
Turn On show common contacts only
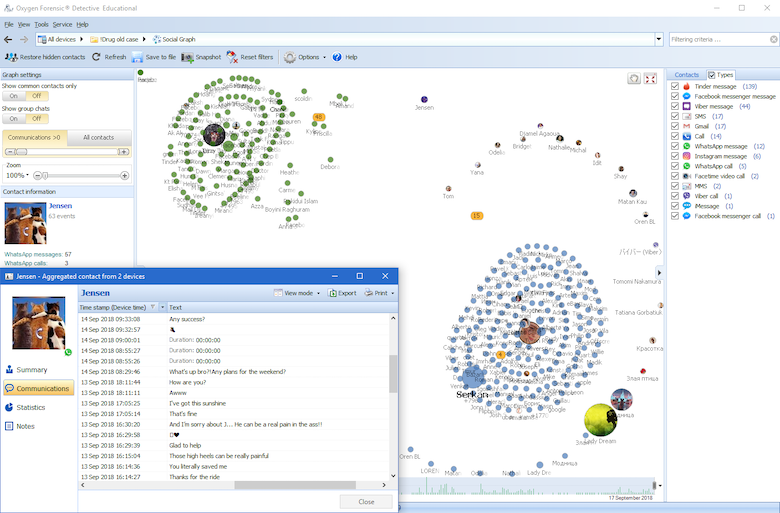[13, 96]
